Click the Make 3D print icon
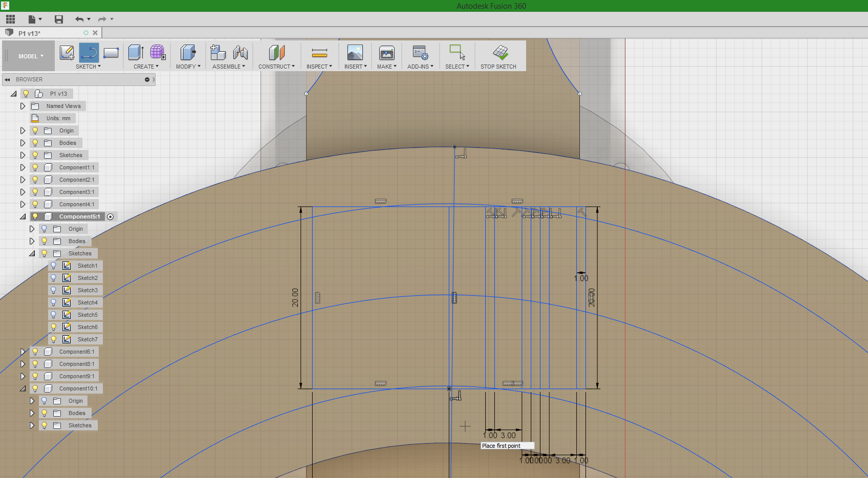The width and height of the screenshot is (868, 478). tap(387, 52)
